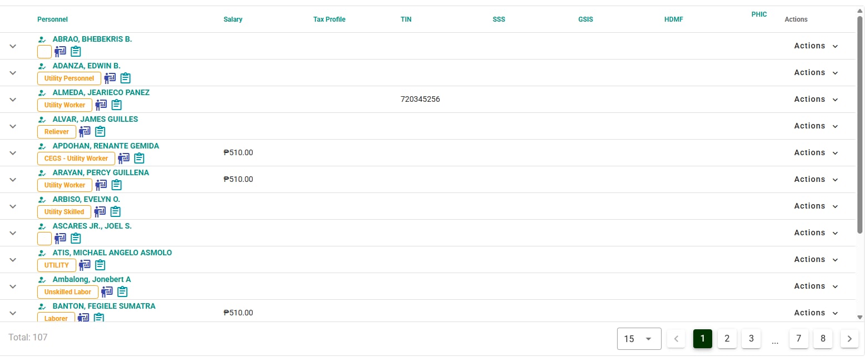Expand row details for APDOHAN, RENANTE GEMIDA
The height and width of the screenshot is (361, 868).
(x=13, y=153)
